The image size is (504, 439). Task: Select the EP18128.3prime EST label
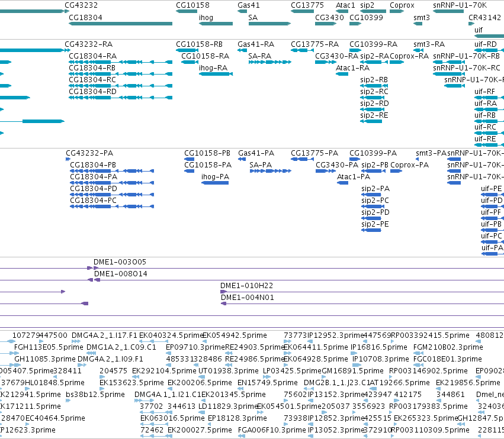(237, 418)
